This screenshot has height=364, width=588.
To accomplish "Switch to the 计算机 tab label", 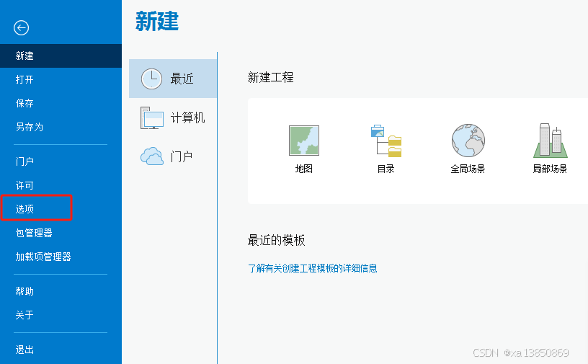I will tap(187, 117).
